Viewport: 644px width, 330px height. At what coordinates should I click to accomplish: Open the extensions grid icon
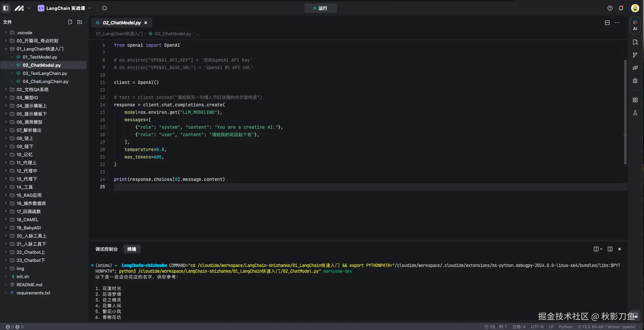[635, 100]
